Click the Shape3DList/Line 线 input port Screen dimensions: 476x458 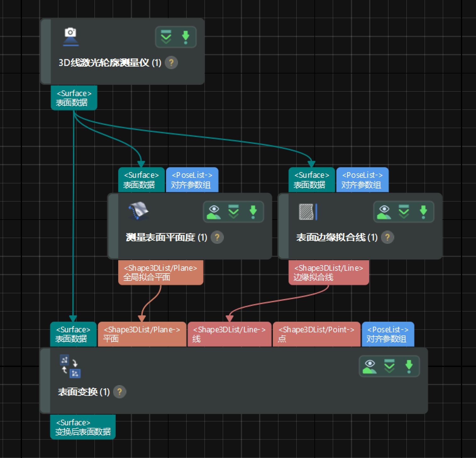pos(230,334)
